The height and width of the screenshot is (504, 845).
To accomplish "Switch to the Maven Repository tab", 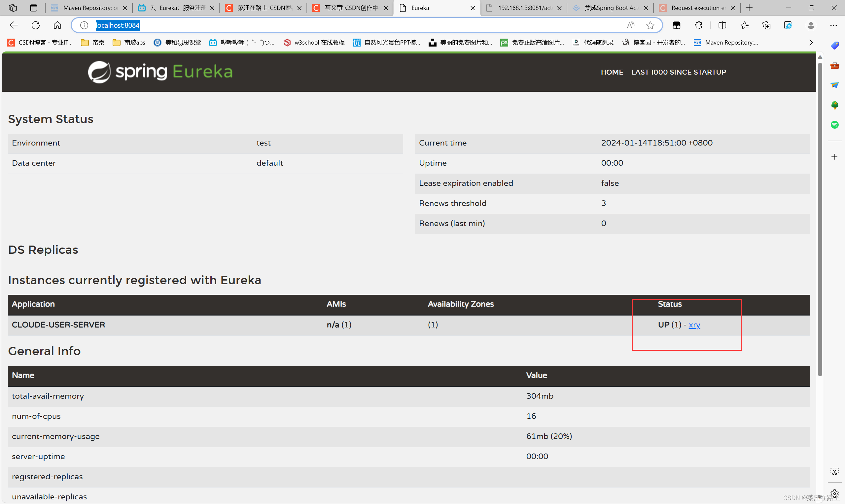I will pyautogui.click(x=84, y=8).
